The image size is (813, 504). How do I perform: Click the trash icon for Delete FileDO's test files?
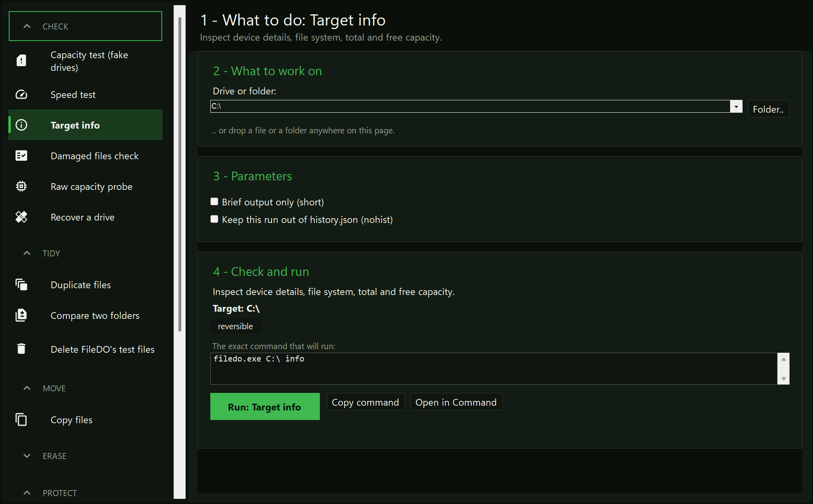tap(22, 349)
